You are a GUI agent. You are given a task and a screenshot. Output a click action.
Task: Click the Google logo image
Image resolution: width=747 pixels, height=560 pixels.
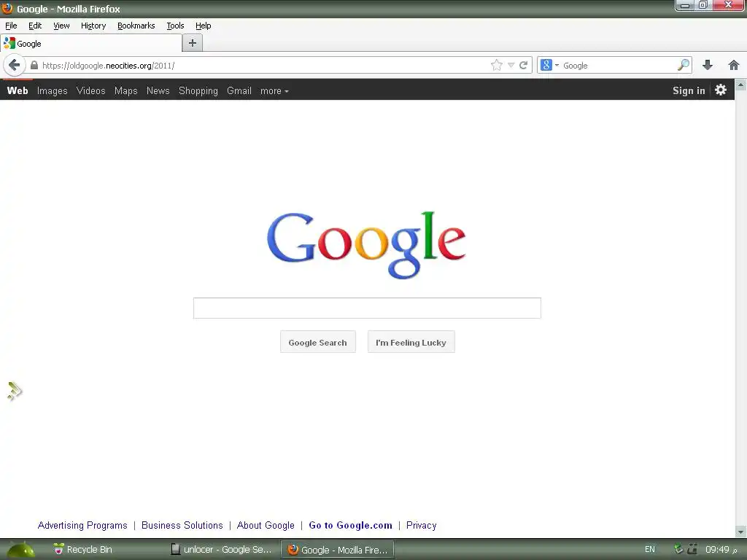pyautogui.click(x=366, y=245)
